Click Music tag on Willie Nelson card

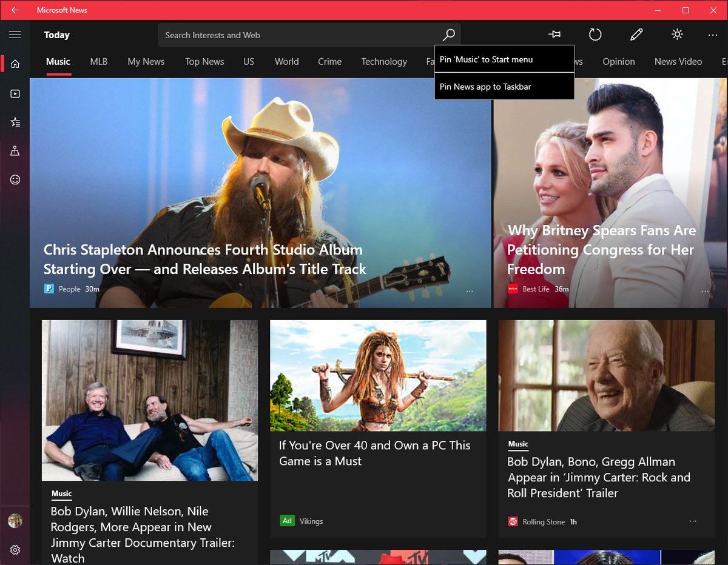coord(61,494)
